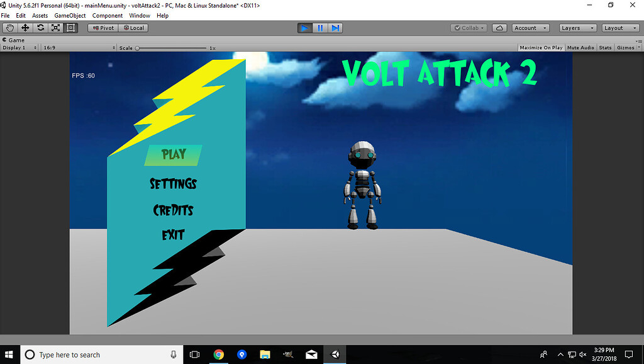Select the Move tool
644x364 pixels.
[25, 28]
